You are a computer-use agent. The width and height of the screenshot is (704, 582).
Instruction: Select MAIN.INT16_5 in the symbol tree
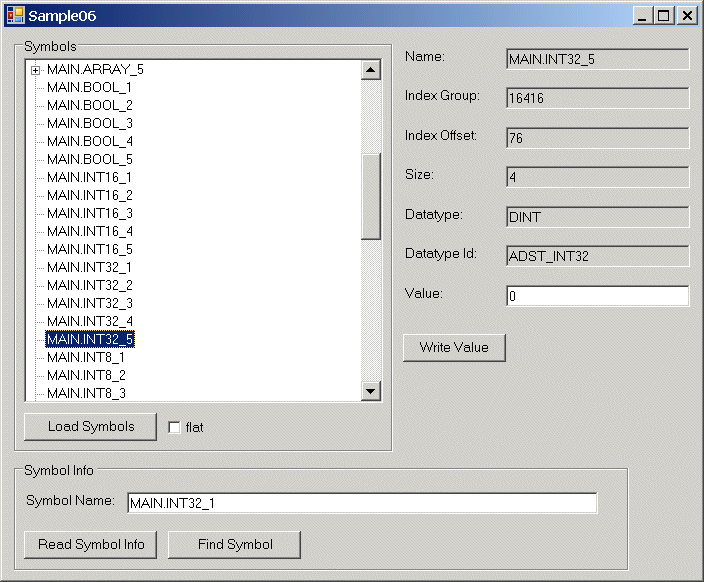[89, 249]
